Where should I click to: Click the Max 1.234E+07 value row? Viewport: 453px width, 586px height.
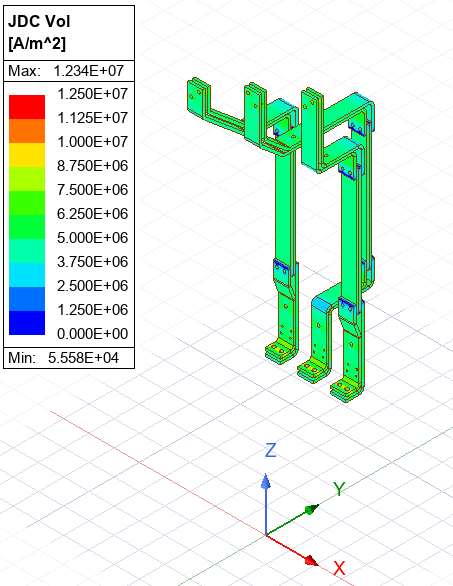pyautogui.click(x=69, y=71)
